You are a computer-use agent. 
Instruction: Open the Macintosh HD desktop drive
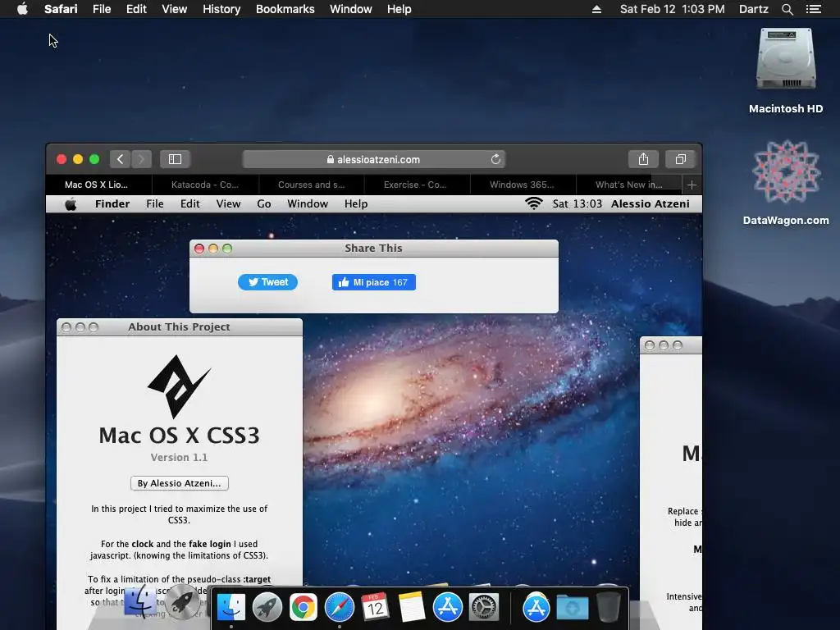tap(785, 71)
